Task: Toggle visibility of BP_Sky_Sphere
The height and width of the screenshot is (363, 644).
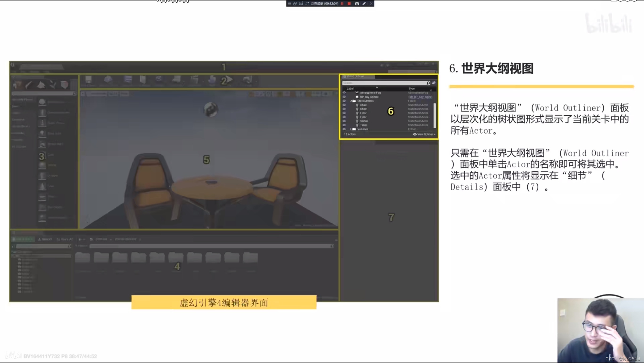Action: click(344, 97)
